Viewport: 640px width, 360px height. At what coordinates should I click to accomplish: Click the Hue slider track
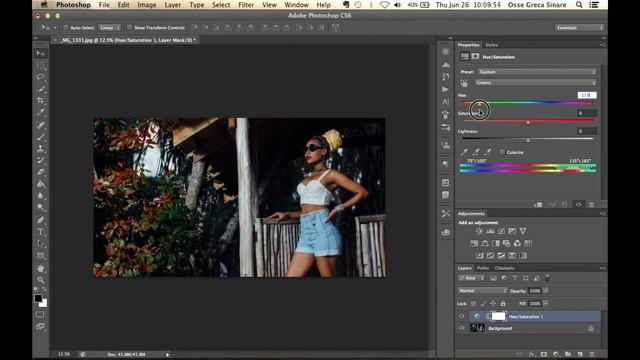528,103
